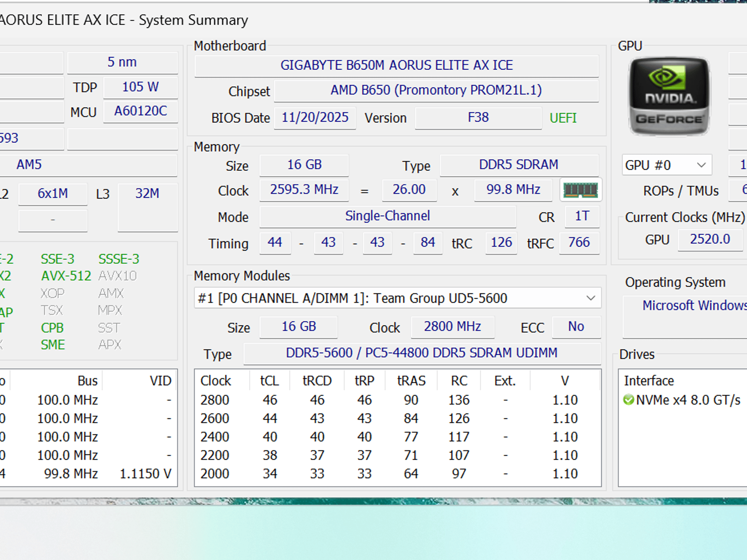
Task: Click the RC column header
Action: pos(459,381)
